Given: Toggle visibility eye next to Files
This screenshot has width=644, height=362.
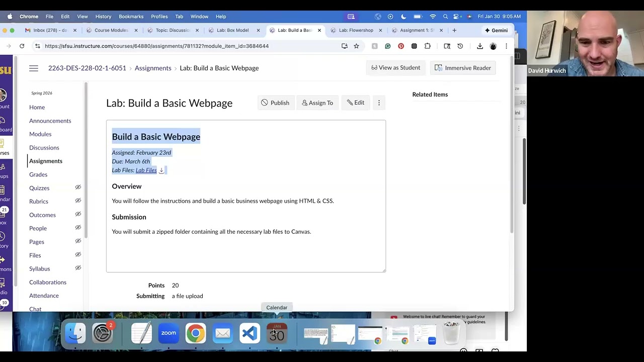Looking at the screenshot, I should (78, 254).
